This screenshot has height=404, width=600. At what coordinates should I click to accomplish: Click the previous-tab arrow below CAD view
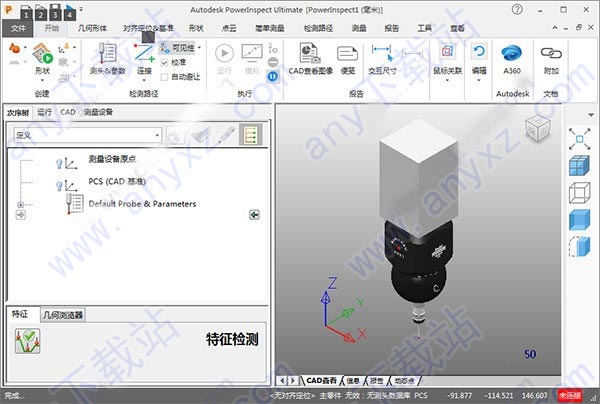[x=282, y=381]
